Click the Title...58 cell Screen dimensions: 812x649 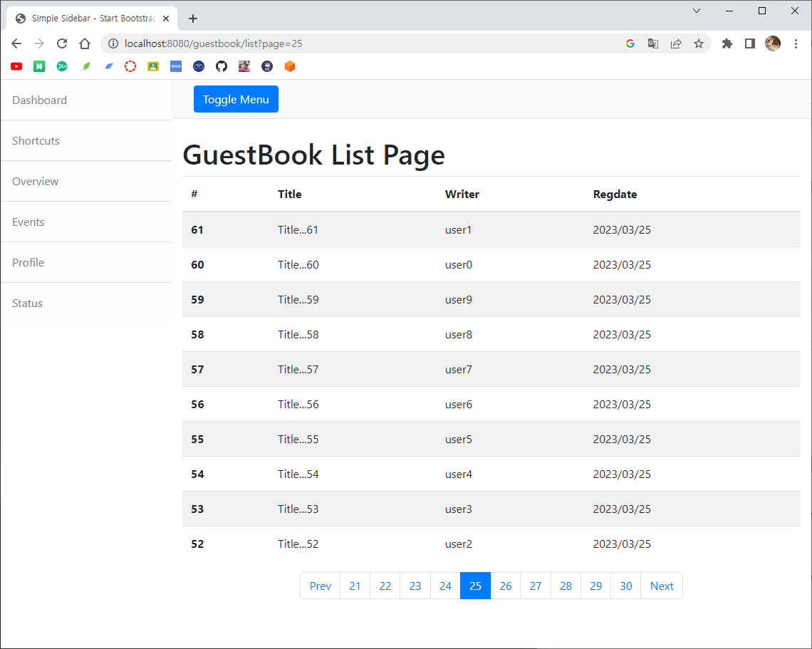pos(353,335)
